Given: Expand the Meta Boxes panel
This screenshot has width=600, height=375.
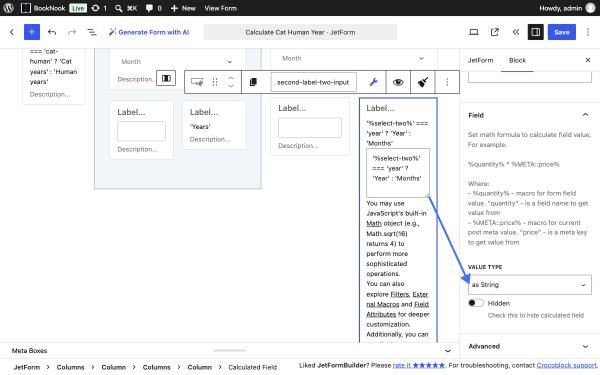Looking at the screenshot, I should point(448,351).
